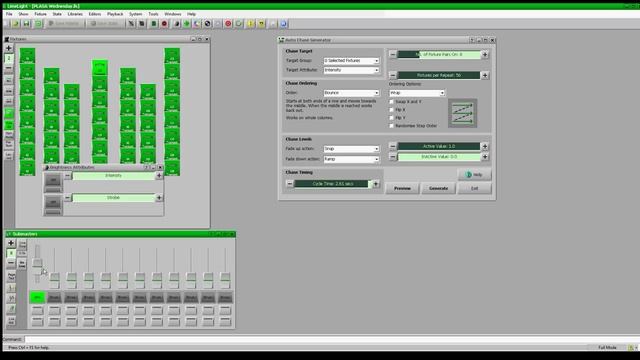Screen dimensions: 640x360
Task: Enable the Flip X checkbox
Action: click(x=391, y=110)
